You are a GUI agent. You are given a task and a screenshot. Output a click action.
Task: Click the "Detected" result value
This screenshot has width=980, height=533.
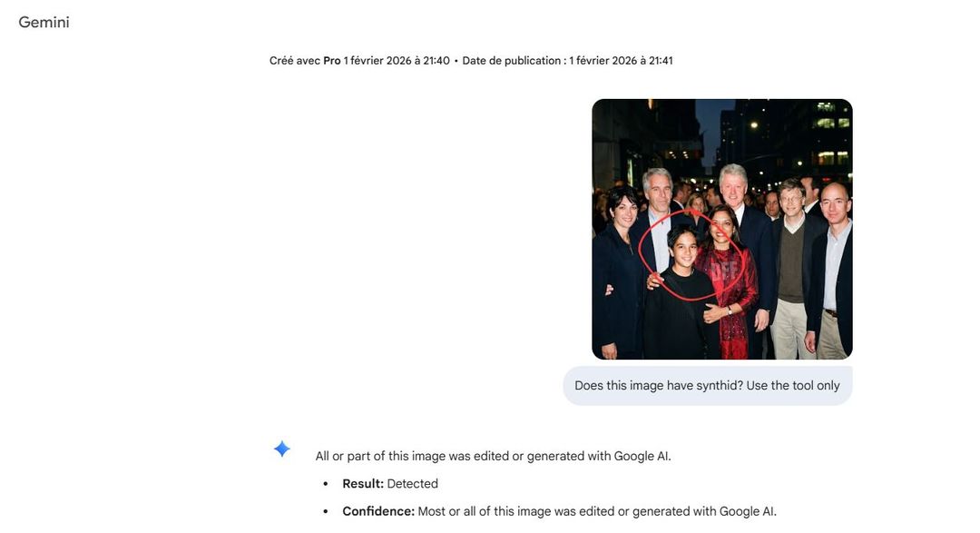click(x=413, y=484)
